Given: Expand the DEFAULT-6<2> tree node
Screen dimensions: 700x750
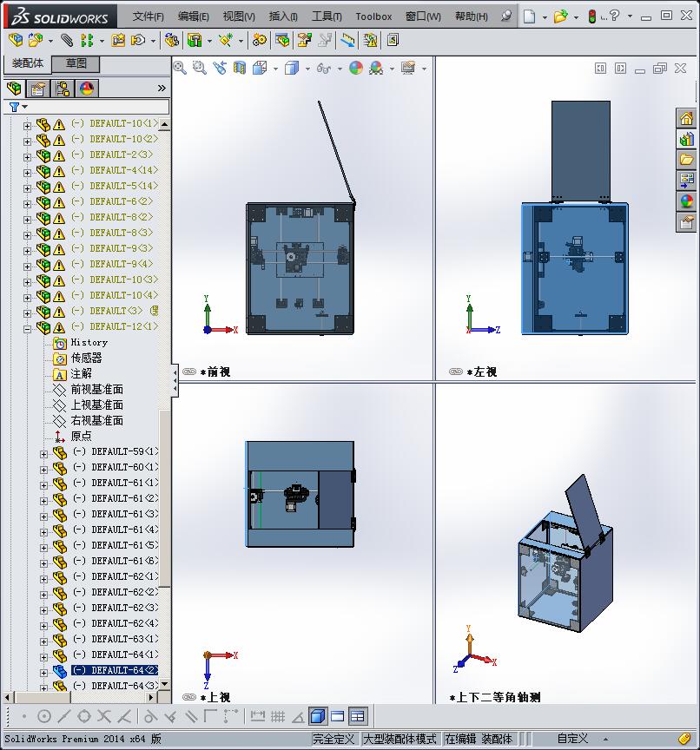Looking at the screenshot, I should tap(27, 204).
